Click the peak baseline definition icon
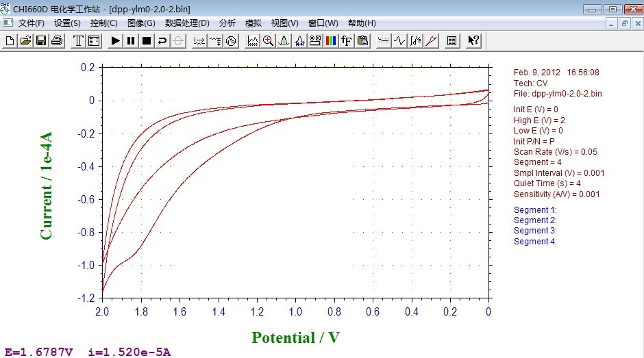 (x=299, y=40)
